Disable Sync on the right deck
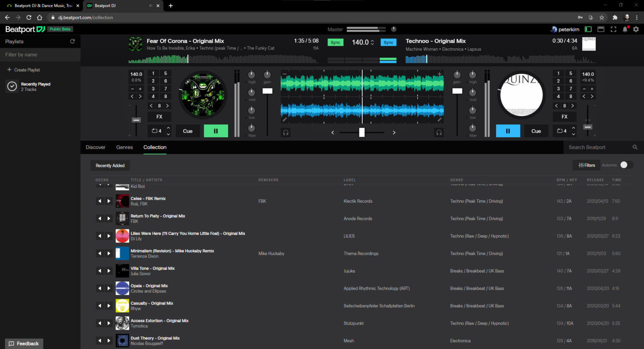 pyautogui.click(x=388, y=42)
